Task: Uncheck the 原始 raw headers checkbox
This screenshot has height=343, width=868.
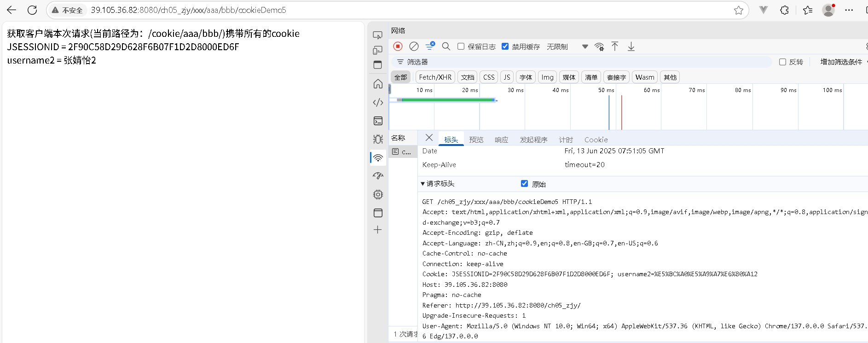Action: coord(524,184)
